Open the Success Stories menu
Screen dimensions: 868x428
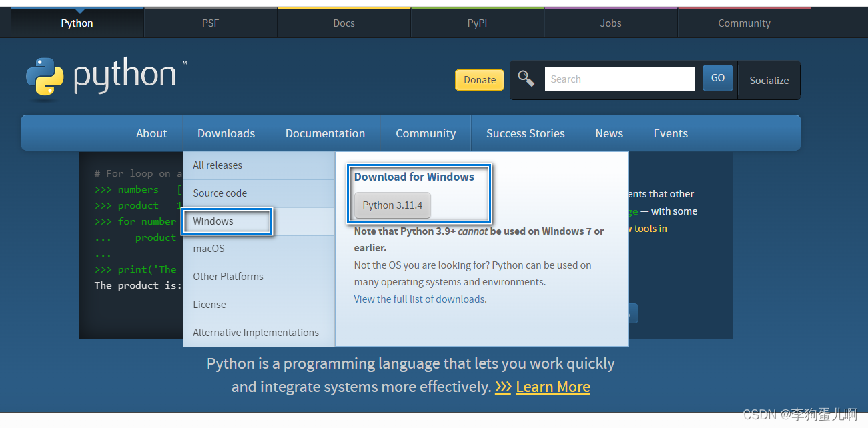tap(526, 133)
